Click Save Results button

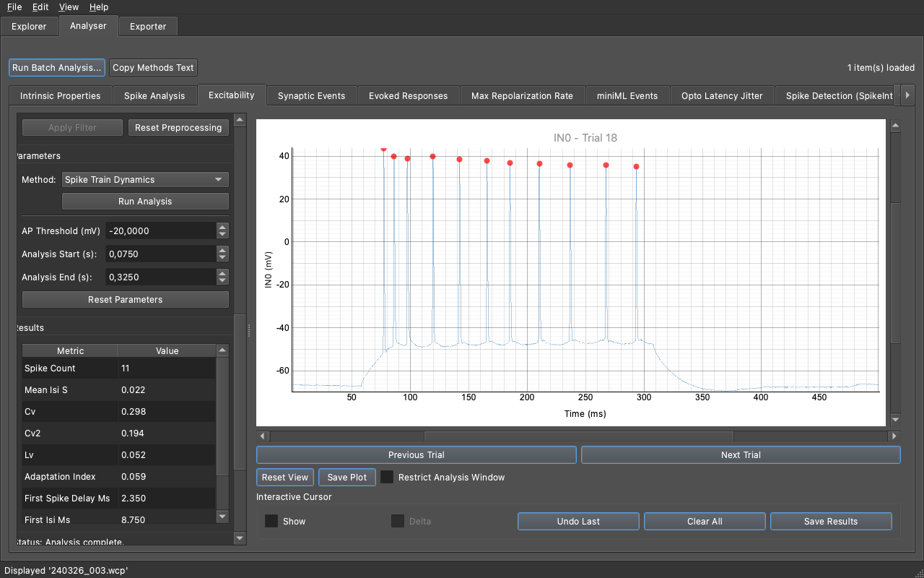(831, 521)
